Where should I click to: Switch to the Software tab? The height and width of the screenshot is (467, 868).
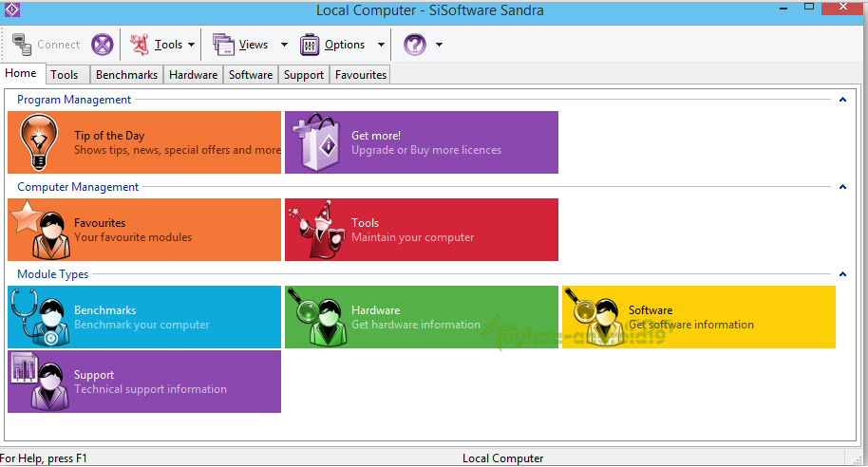(251, 75)
